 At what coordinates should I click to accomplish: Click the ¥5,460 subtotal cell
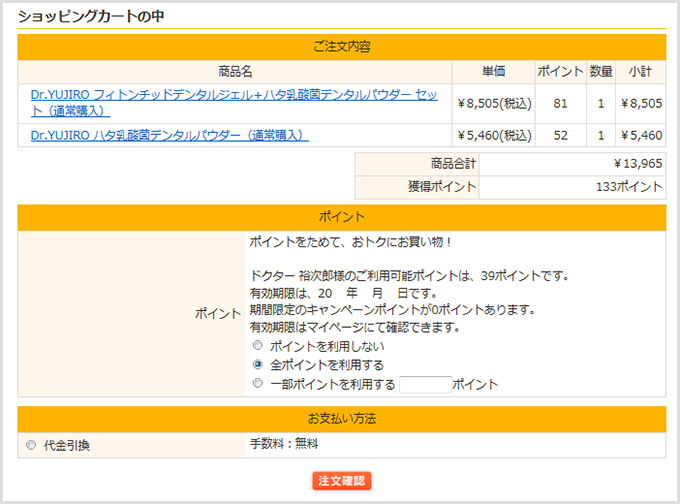coord(641,135)
